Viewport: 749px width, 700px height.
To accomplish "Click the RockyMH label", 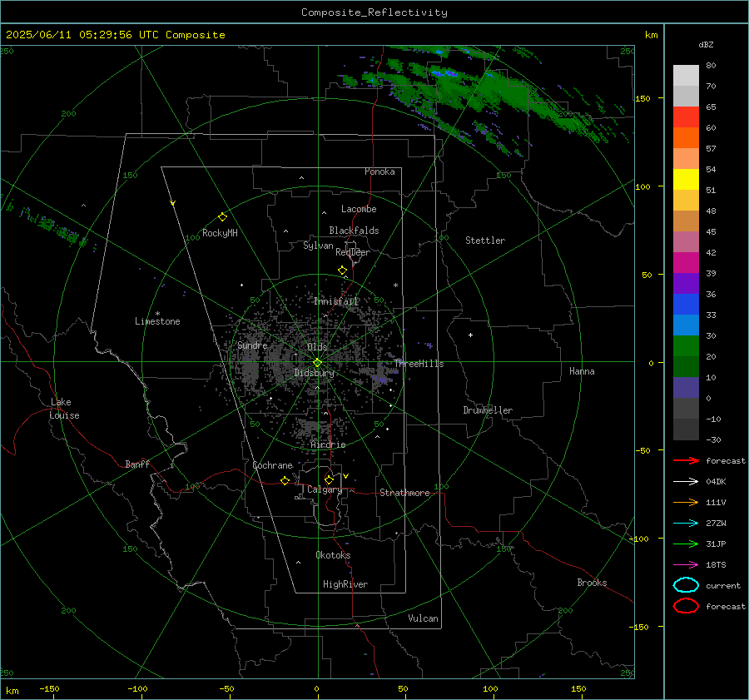I will [220, 233].
